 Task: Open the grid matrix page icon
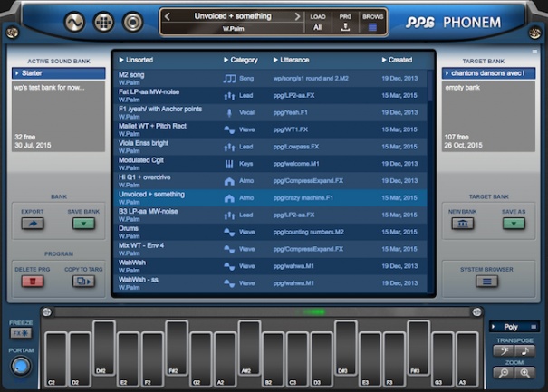pos(104,22)
